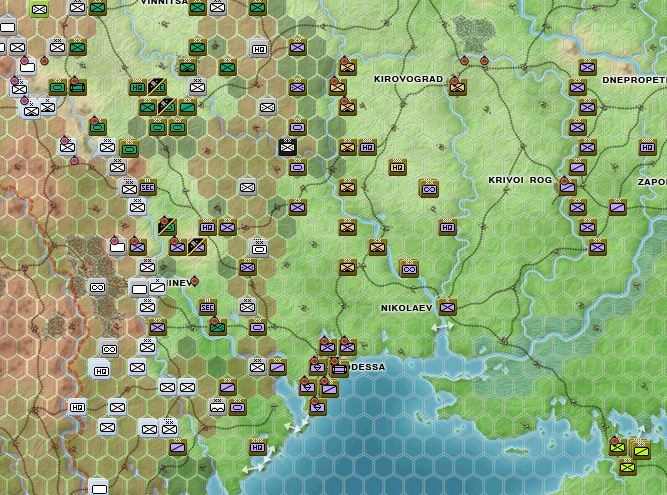Click the left red marker north of Kirovograd
Screen dimensions: 667x495
pyautogui.click(x=465, y=61)
